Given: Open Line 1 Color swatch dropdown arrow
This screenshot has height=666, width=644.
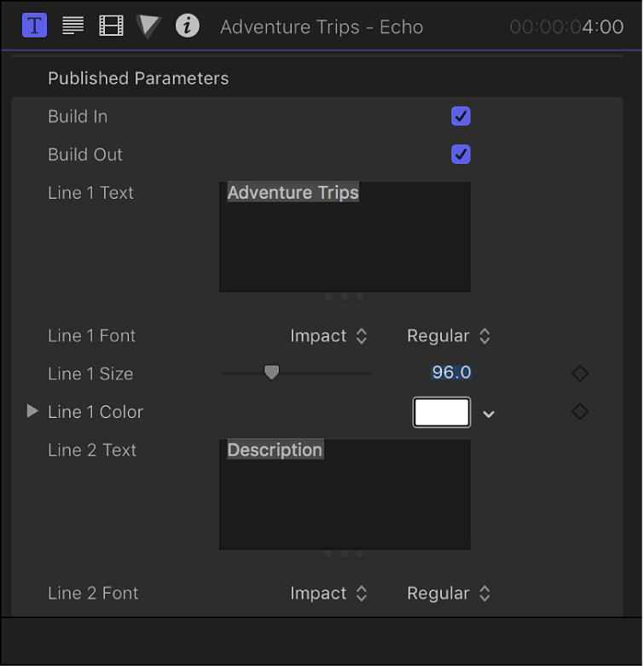Looking at the screenshot, I should point(489,414).
